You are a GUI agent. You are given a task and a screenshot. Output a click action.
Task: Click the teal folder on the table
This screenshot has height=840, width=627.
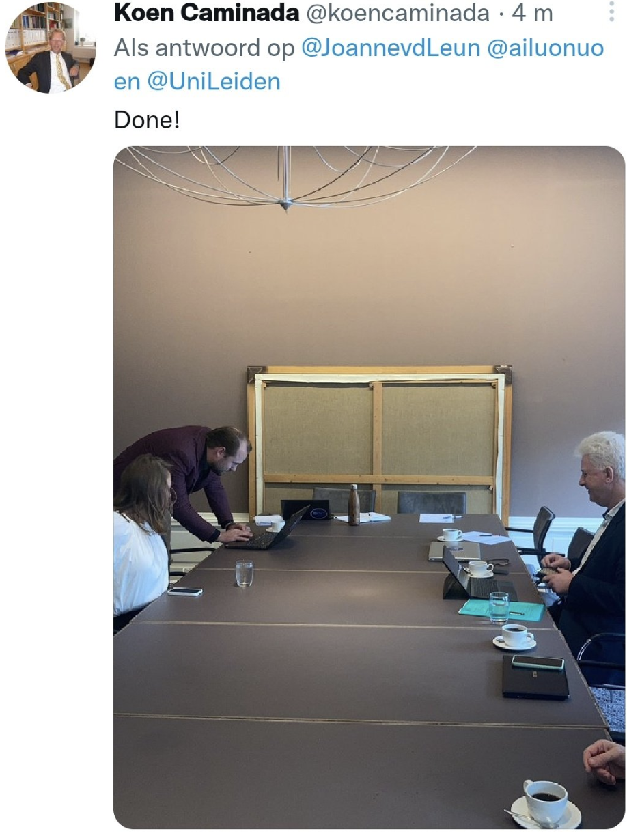coord(501,610)
